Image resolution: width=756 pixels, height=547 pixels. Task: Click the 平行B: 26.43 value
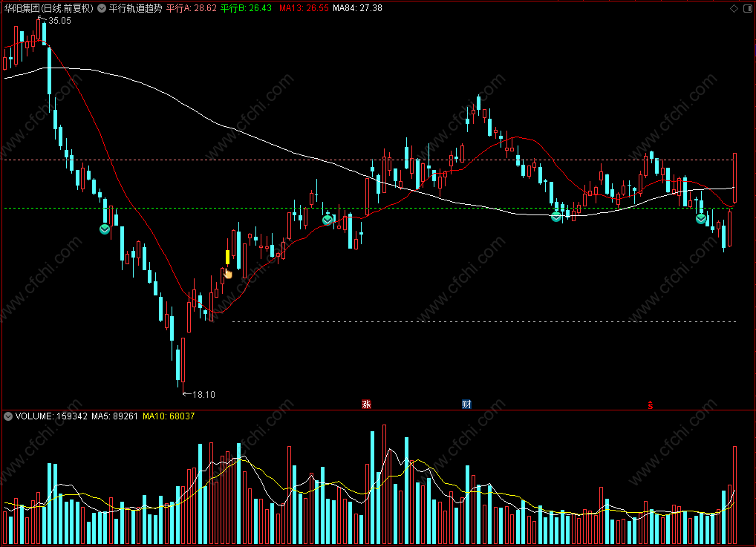246,8
